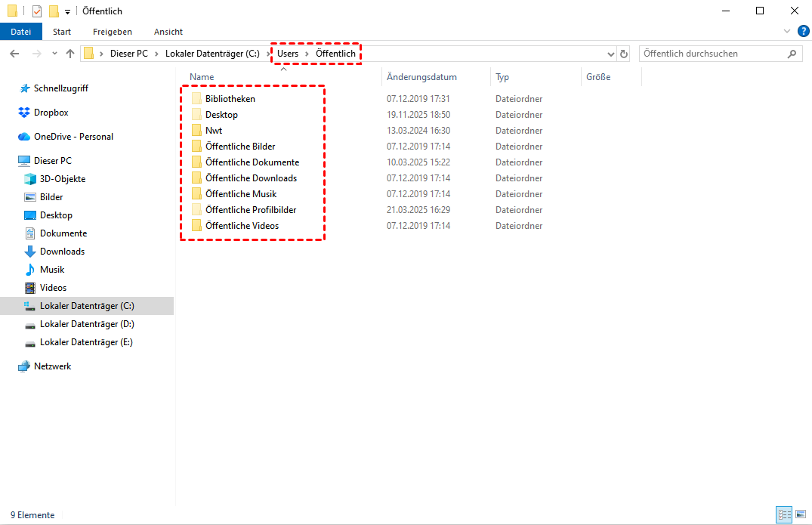
Task: Refresh the current folder view
Action: pyautogui.click(x=624, y=54)
